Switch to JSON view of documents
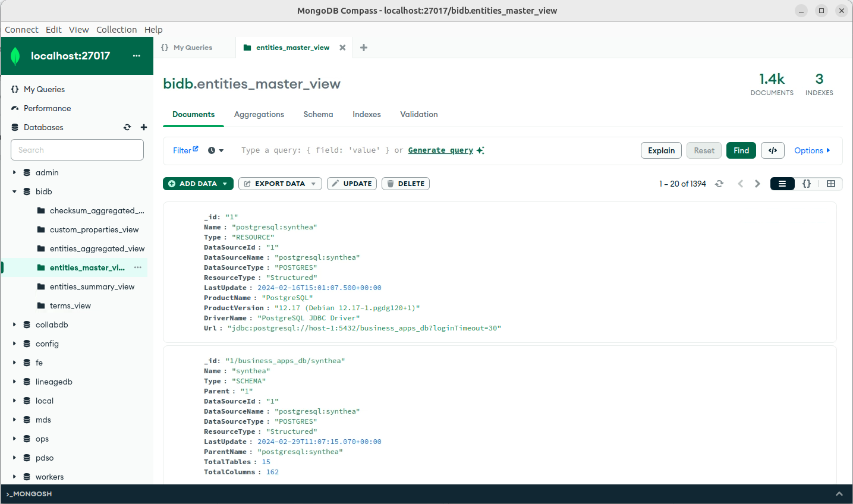The height and width of the screenshot is (504, 853). click(x=807, y=184)
